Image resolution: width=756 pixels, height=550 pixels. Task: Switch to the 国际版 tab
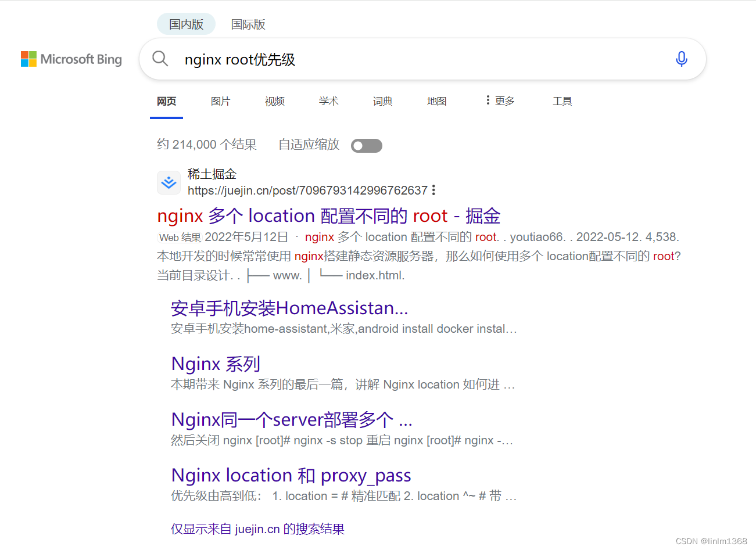[x=248, y=24]
